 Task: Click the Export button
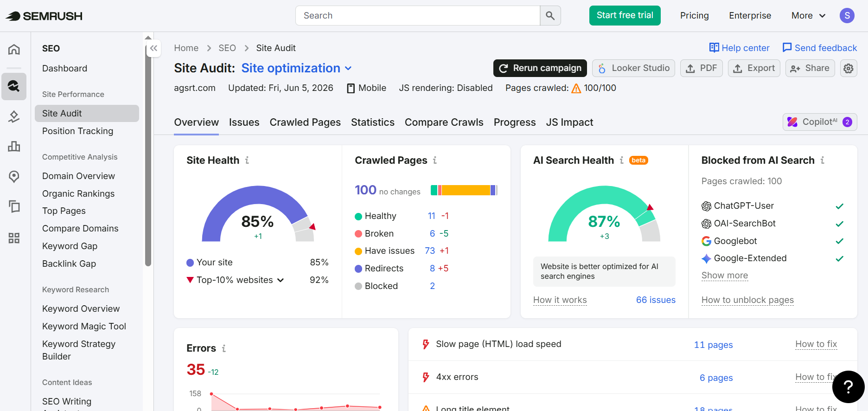click(x=754, y=68)
